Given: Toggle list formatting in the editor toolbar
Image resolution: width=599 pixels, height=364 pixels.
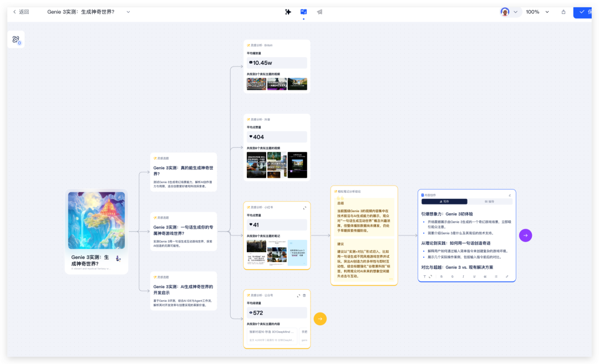Looking at the screenshot, I should coord(496,276).
